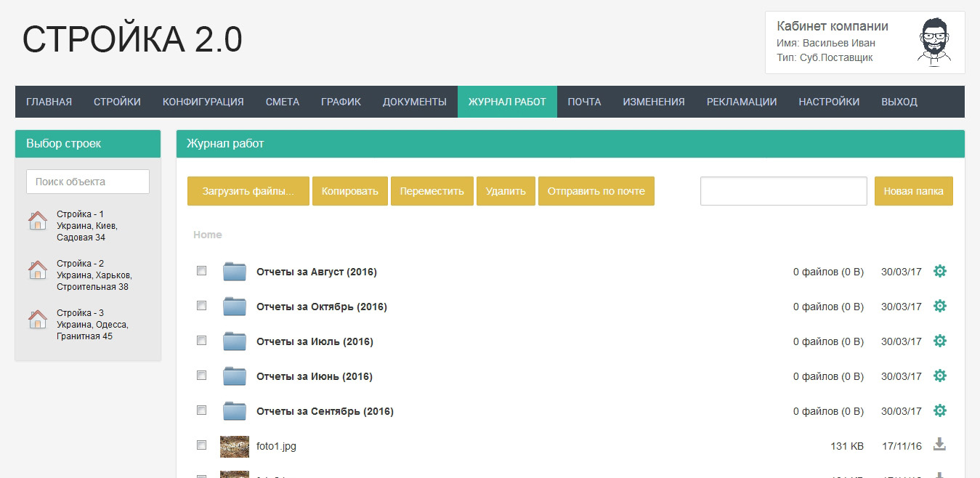Go to the РЕКЛАМАЦИИ section

click(x=741, y=102)
